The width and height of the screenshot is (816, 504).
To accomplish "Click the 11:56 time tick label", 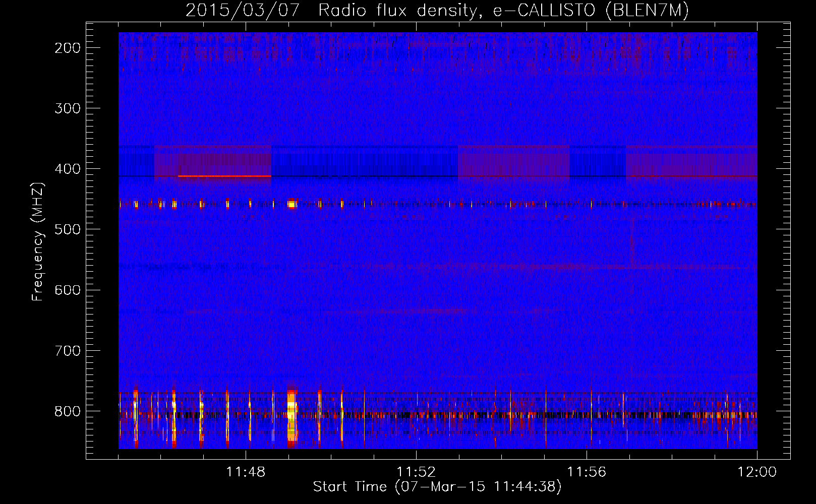I will pyautogui.click(x=587, y=472).
